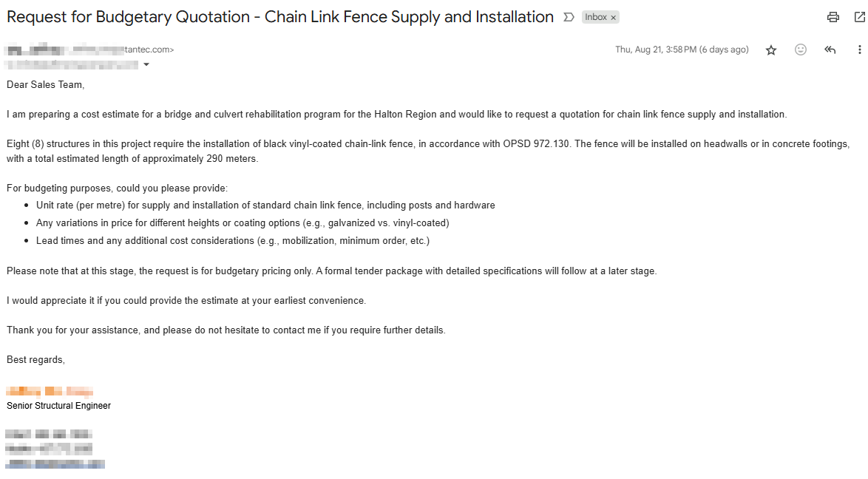Toggle the smiley reaction picker open
The image size is (868, 479).
[801, 50]
